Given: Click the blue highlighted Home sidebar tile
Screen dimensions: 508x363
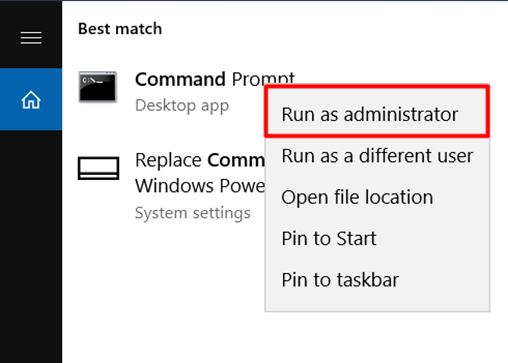Looking at the screenshot, I should (x=31, y=99).
